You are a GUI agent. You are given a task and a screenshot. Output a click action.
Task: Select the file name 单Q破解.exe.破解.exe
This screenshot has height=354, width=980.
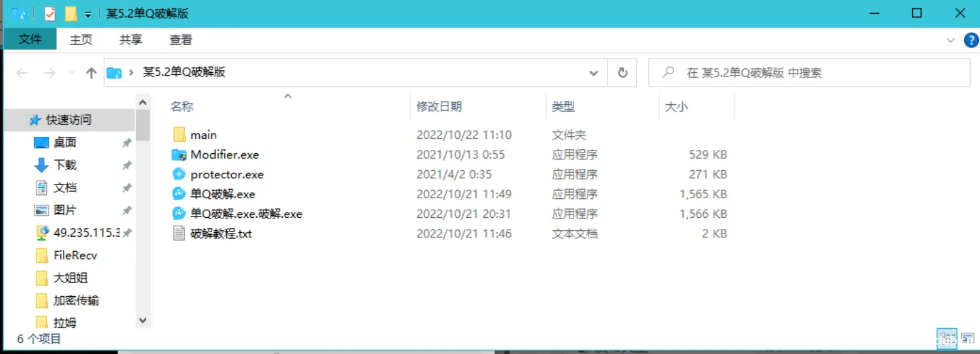(246, 214)
